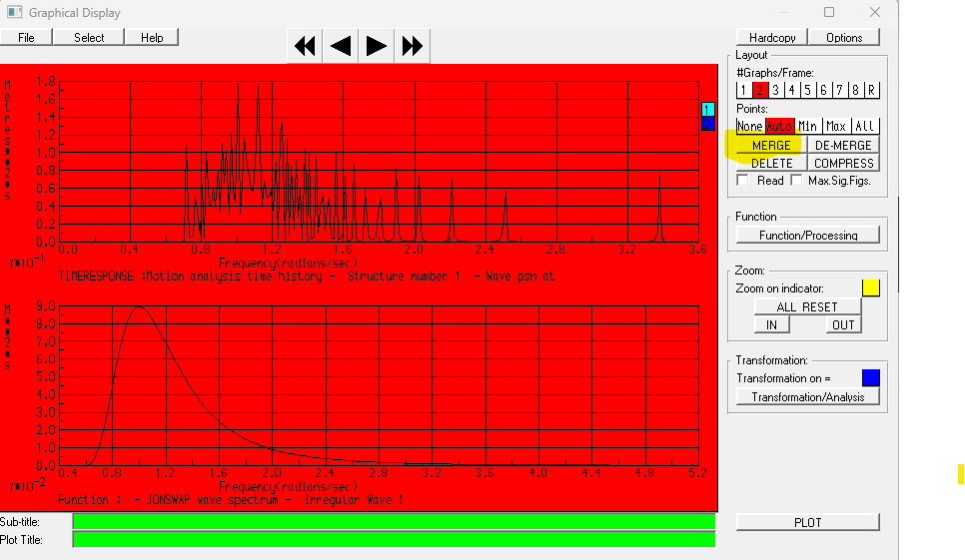Click the COMPRESS button
Image resolution: width=965 pixels, height=560 pixels.
(x=843, y=163)
